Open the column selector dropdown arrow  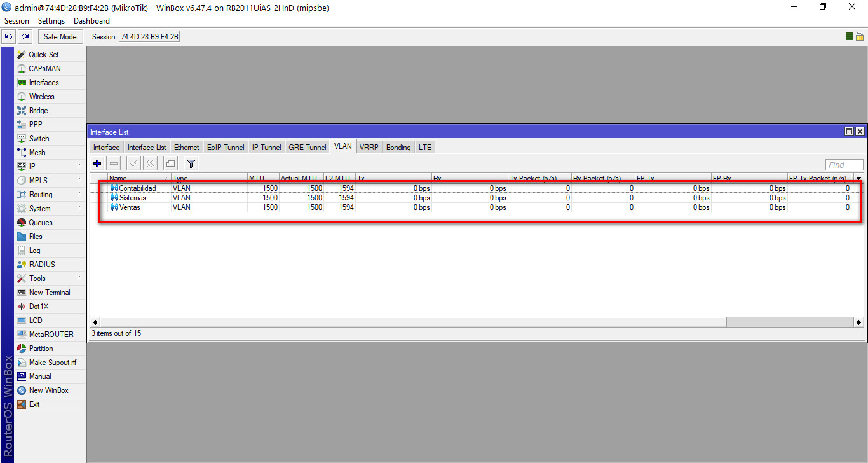coord(858,179)
